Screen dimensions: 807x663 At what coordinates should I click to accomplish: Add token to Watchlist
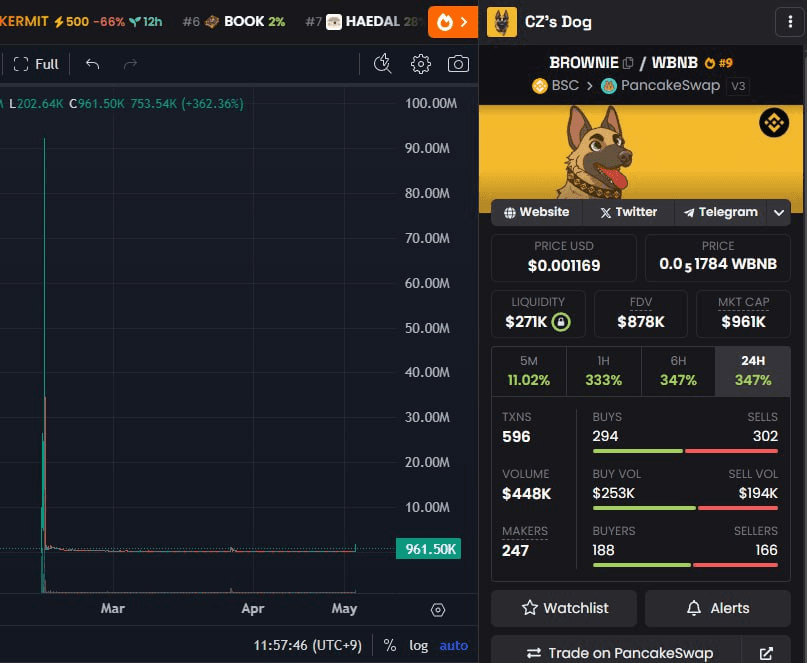pos(564,608)
